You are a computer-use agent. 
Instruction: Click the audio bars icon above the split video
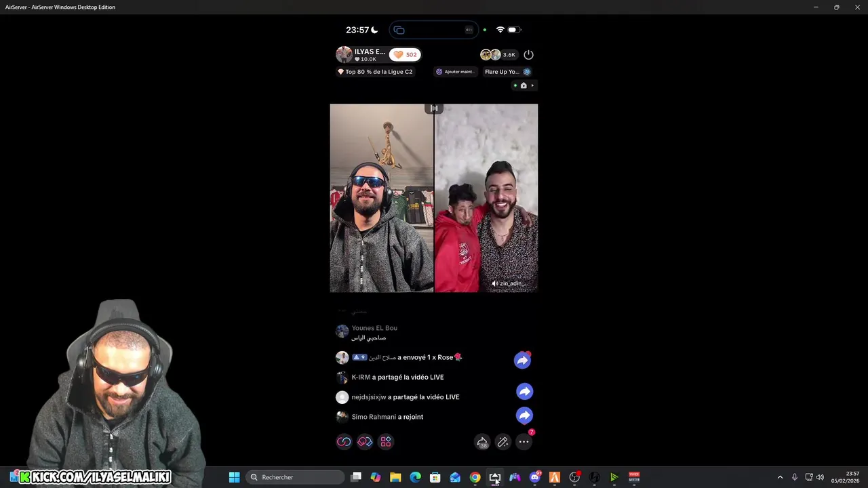pyautogui.click(x=433, y=108)
